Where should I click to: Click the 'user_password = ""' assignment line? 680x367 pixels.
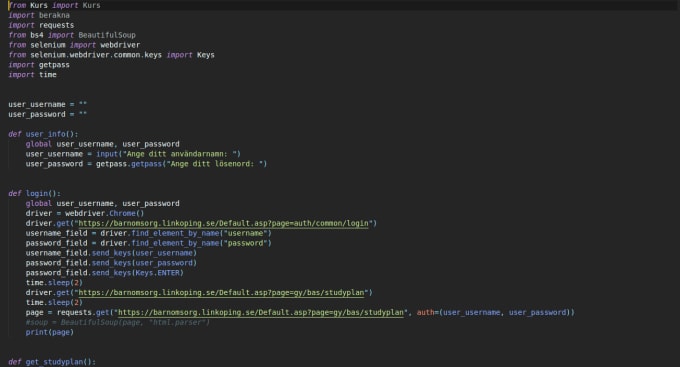[x=48, y=115]
